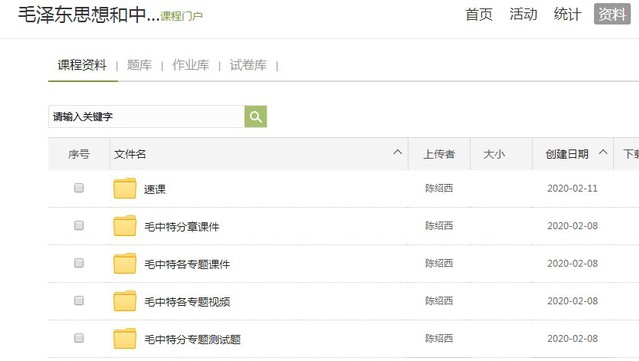Open the 活动 navigation link

[x=523, y=15]
